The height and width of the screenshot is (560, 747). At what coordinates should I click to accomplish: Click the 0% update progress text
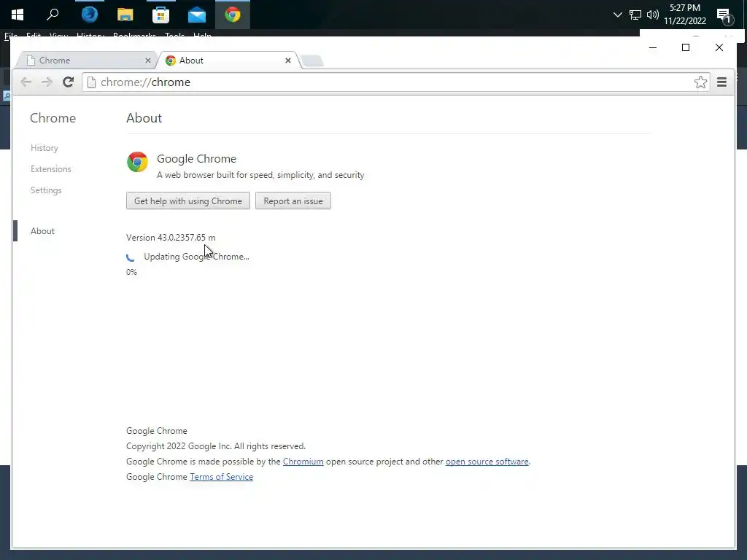click(x=131, y=272)
